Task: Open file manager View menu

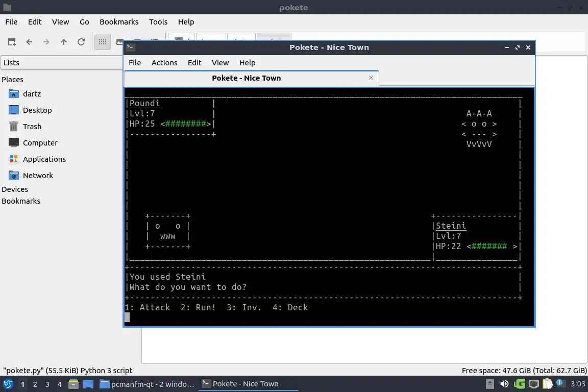Action: point(60,22)
